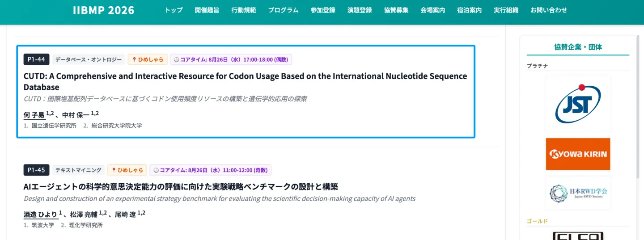
Task: Click author 何 子易
Action: 34,115
